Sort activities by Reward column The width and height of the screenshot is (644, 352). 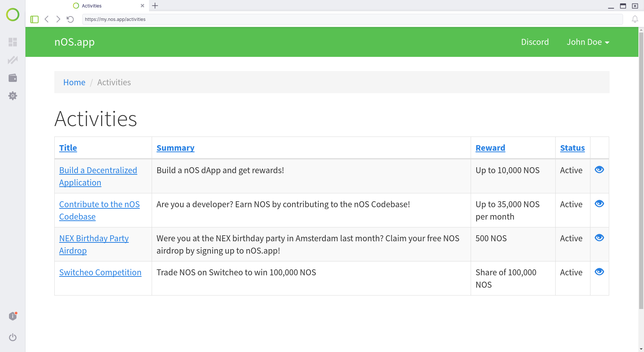pos(490,148)
